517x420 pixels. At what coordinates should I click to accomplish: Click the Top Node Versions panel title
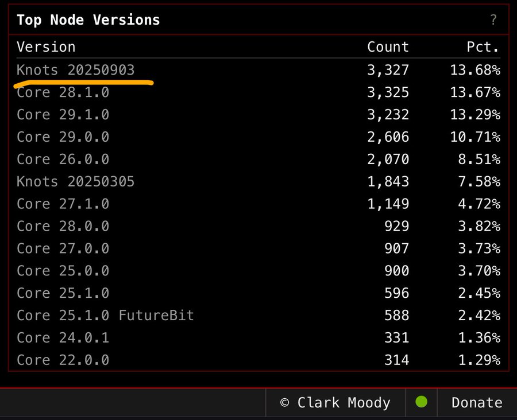click(88, 20)
